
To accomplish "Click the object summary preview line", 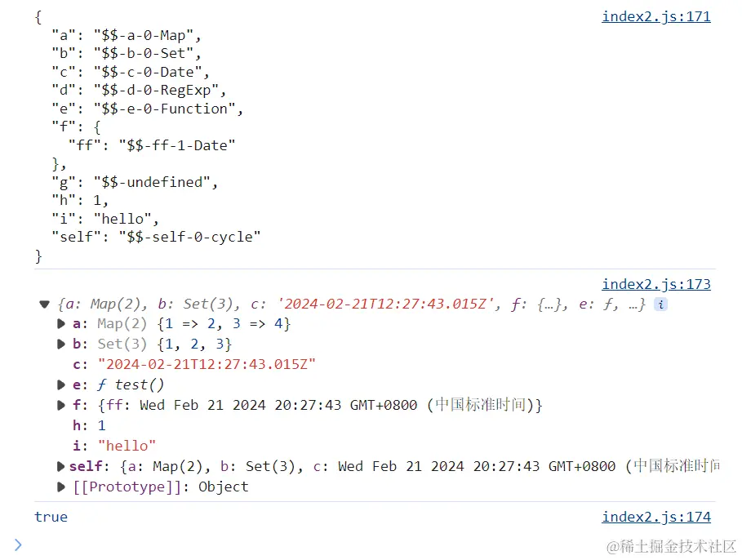I will click(351, 304).
